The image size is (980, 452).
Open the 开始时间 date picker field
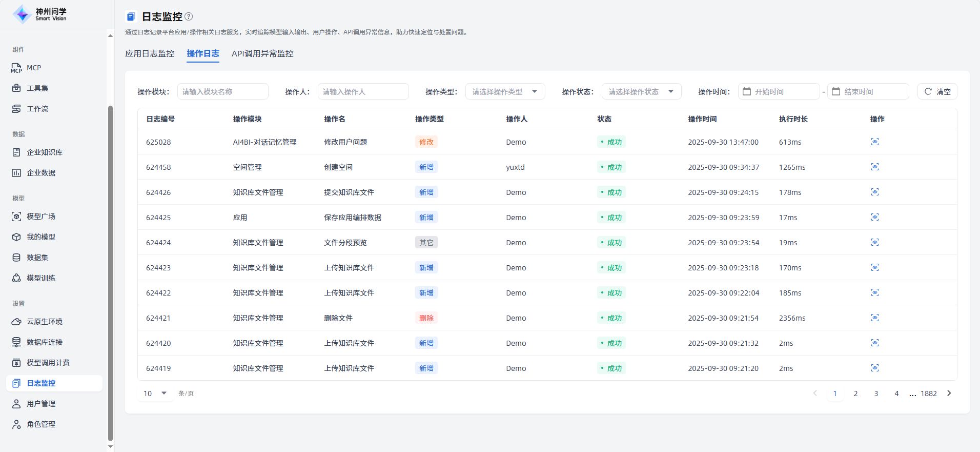pos(779,91)
